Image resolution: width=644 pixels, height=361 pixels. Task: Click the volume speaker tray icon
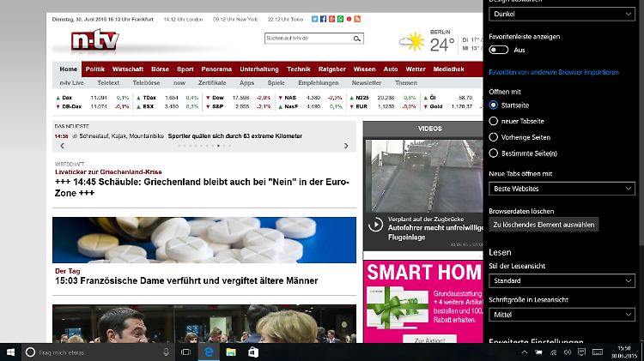pyautogui.click(x=568, y=352)
